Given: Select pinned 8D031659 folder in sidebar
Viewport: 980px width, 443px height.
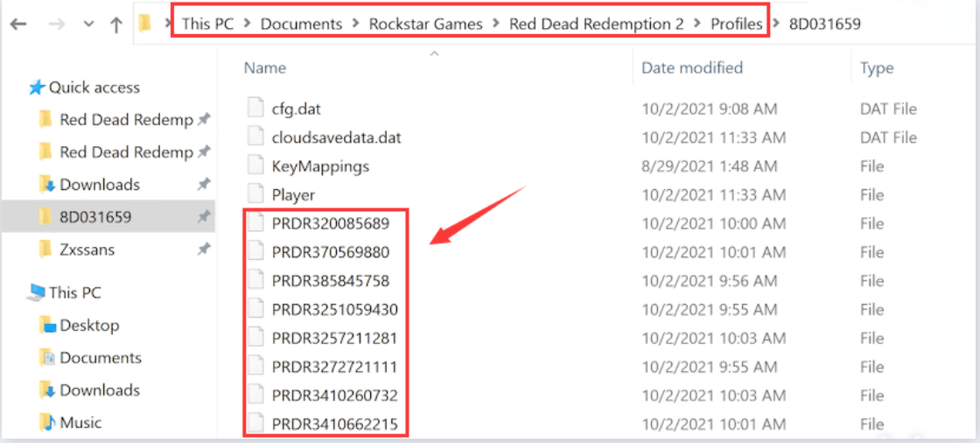Looking at the screenshot, I should point(95,217).
